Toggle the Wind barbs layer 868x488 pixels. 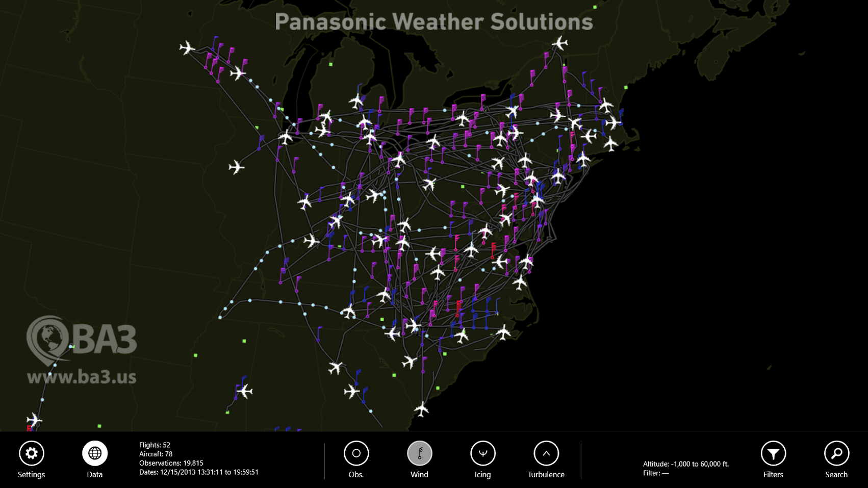(x=419, y=453)
